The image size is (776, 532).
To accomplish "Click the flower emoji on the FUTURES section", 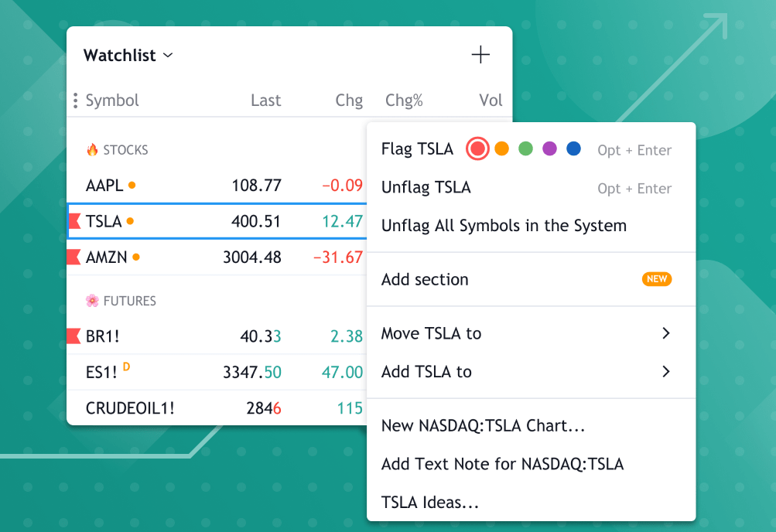I will click(91, 301).
